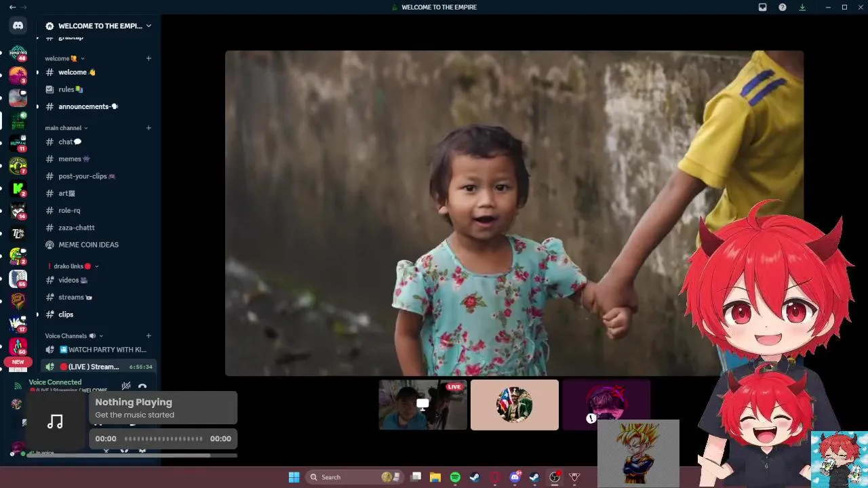
Task: Open the rules channel
Action: (98, 89)
